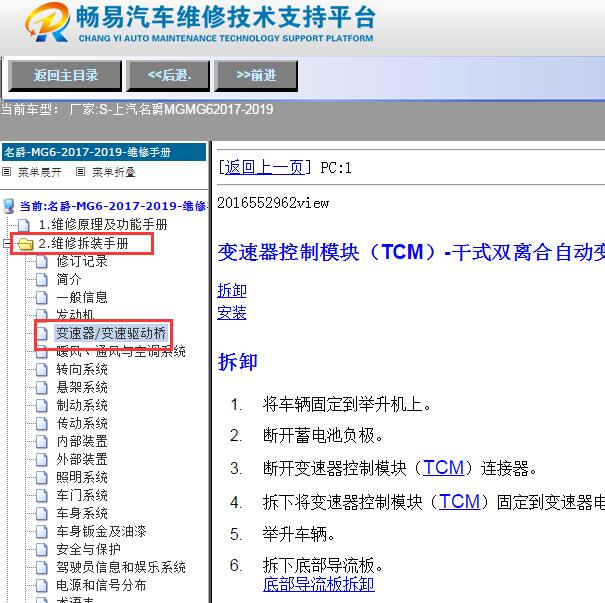The image size is (605, 603).
Task: Click page icon next to 转向系统
Action: 42,370
